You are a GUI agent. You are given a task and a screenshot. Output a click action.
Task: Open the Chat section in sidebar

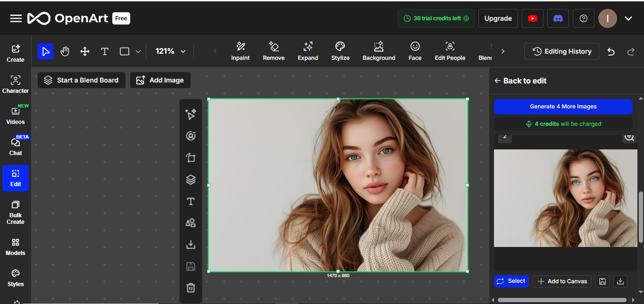[x=16, y=147]
